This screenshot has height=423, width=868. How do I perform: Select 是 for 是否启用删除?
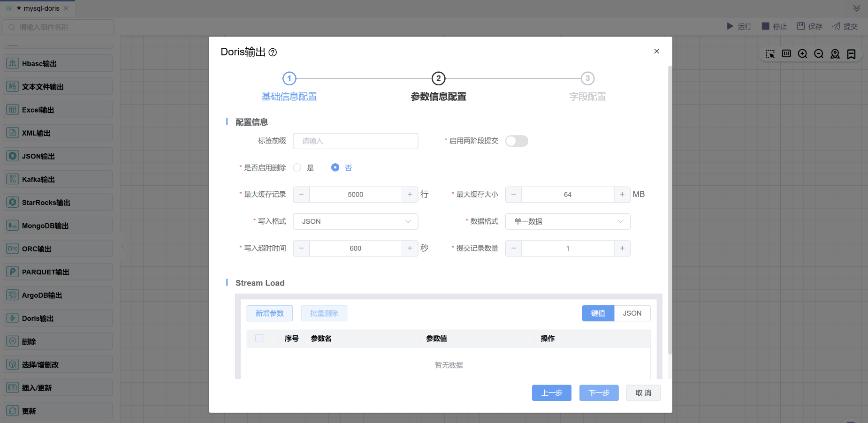(x=297, y=168)
